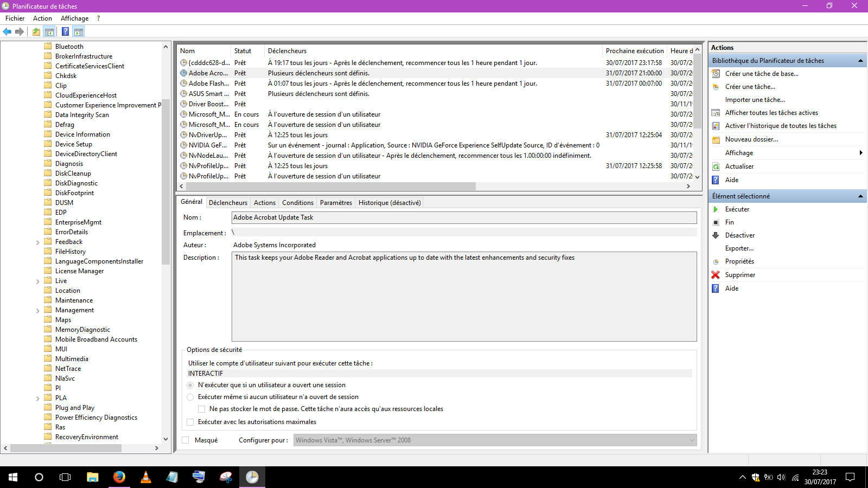The image size is (868, 488).
Task: Select the Bluetooth folder in tree
Action: click(x=69, y=47)
